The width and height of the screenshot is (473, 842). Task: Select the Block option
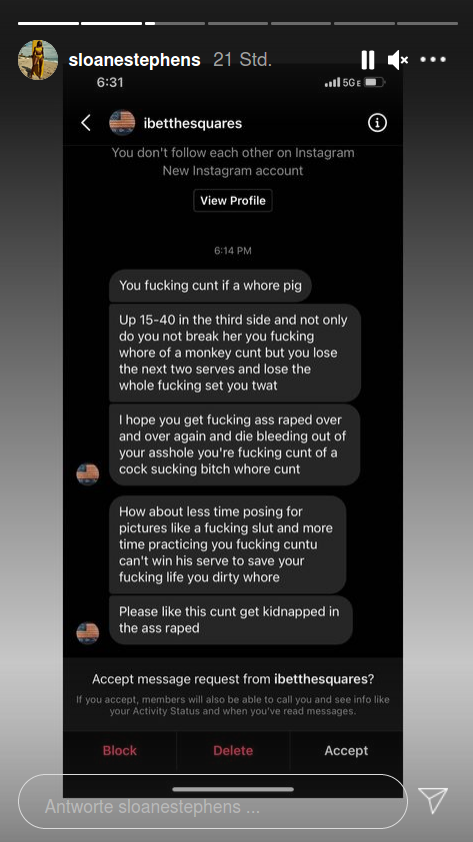pos(120,751)
